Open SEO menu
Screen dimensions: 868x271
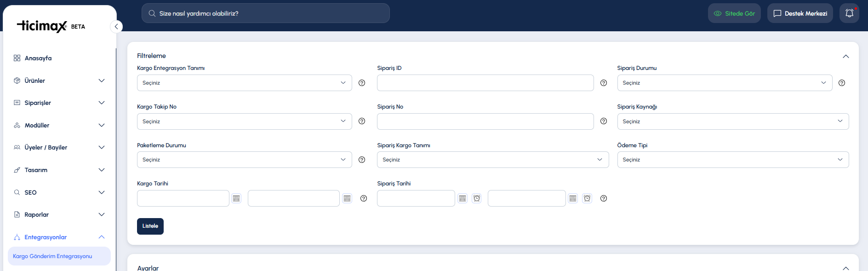coord(59,192)
